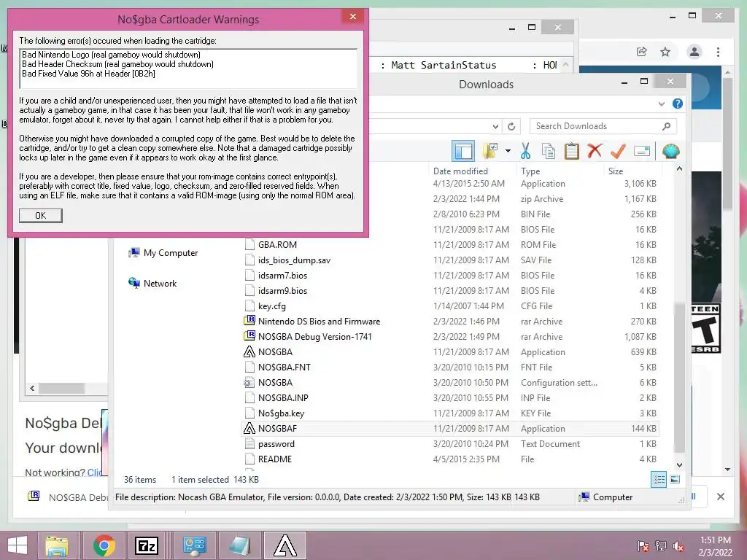The height and width of the screenshot is (560, 747).
Task: Click the Paste clipboard icon
Action: pos(572,151)
